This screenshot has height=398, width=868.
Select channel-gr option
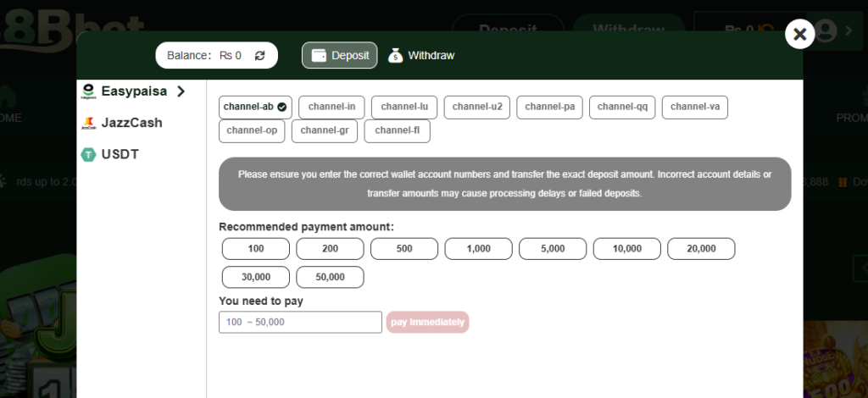(325, 131)
